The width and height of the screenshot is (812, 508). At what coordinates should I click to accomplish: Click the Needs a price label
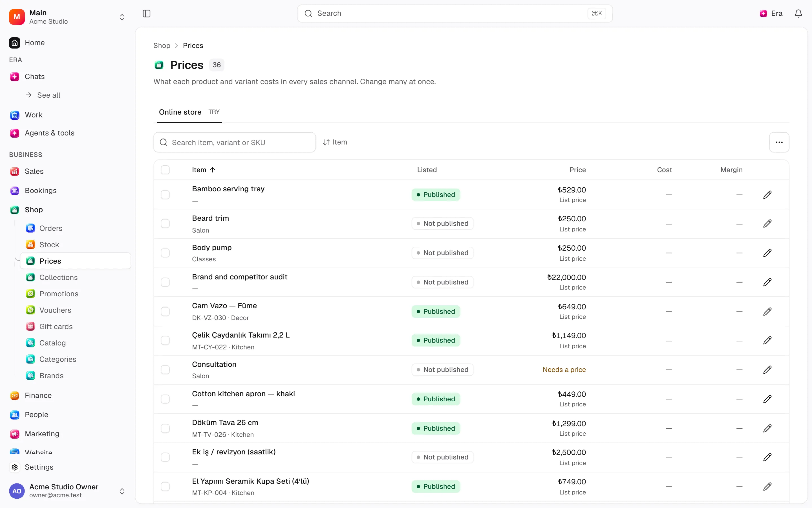tap(564, 370)
